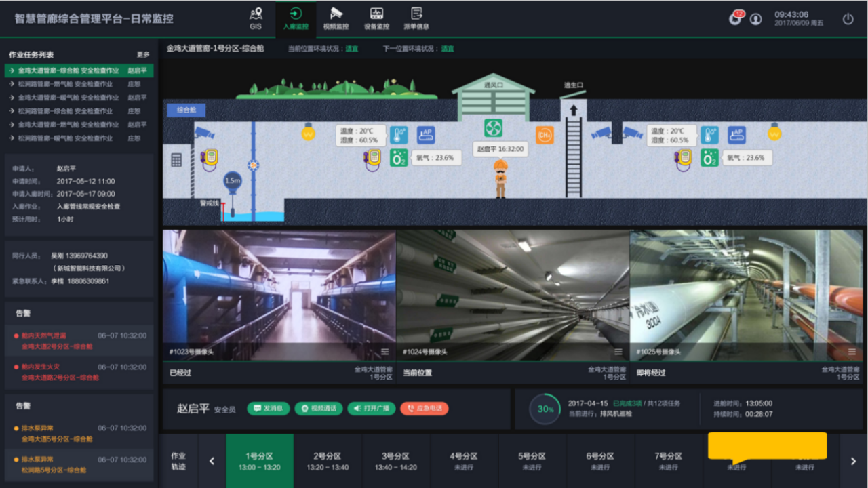Select the 2号分区 13:20-13:40 track segment
868x488 pixels.
(328, 461)
